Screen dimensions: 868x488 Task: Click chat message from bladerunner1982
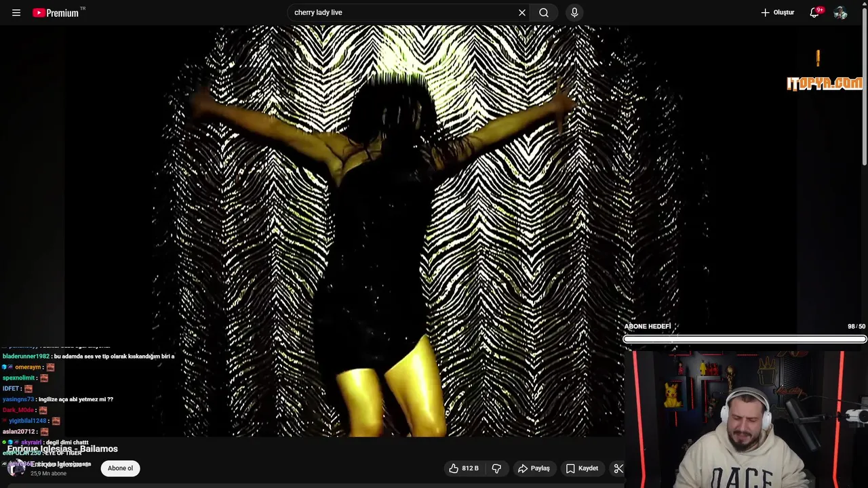click(x=89, y=357)
